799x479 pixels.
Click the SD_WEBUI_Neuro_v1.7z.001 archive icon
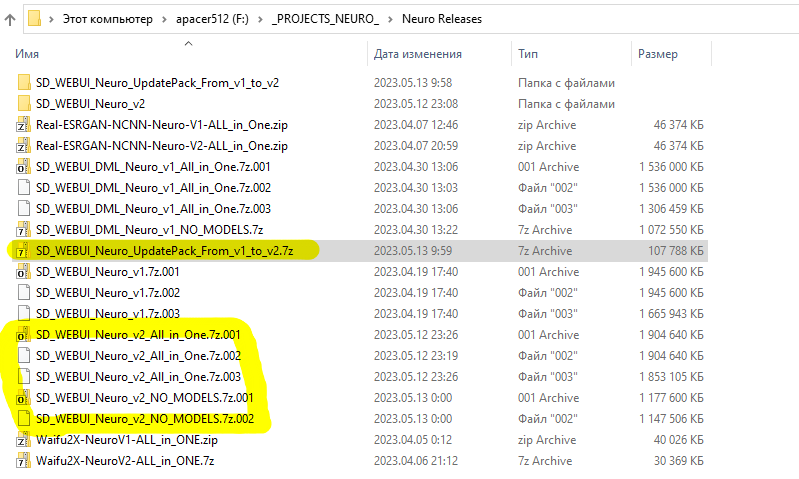[23, 272]
